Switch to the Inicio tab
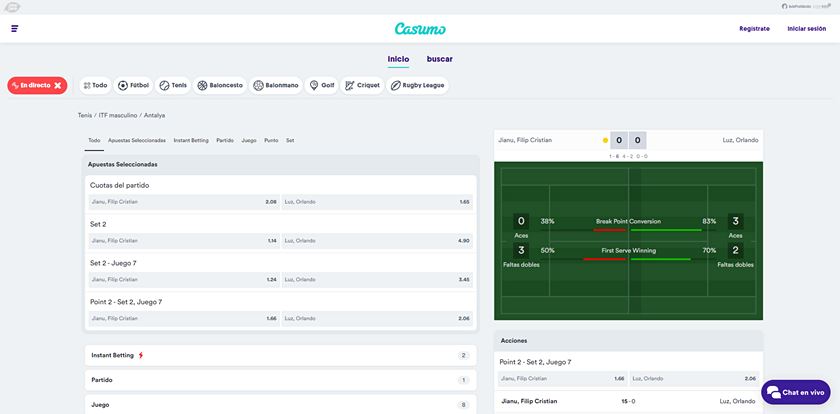Screen dimensions: 840x414 pos(398,59)
